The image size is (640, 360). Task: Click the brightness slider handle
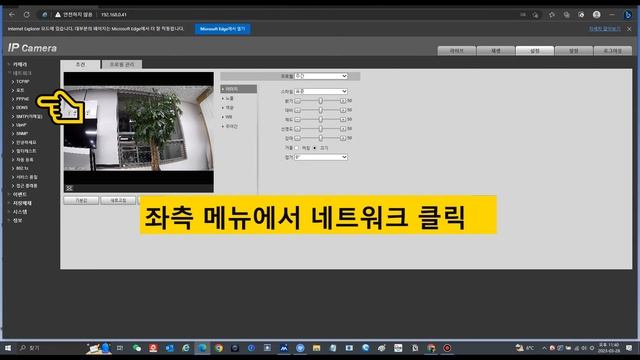tap(321, 101)
